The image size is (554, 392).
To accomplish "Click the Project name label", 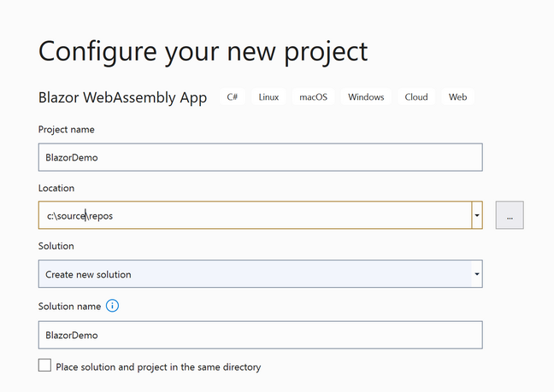I will (x=67, y=130).
